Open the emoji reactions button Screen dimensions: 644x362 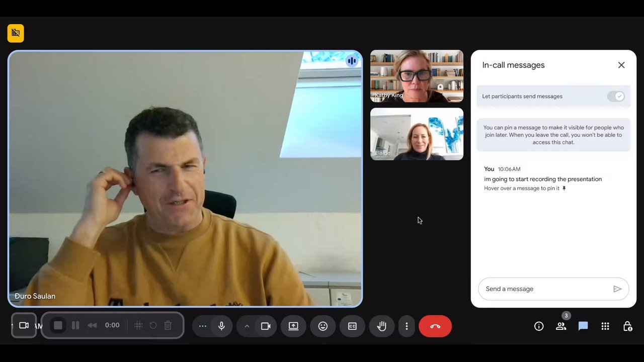(323, 326)
